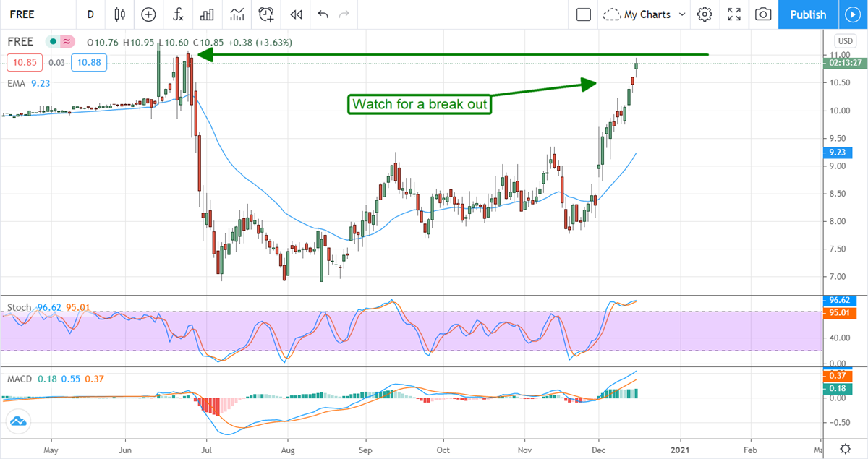Create an alert with the alarm clock icon

pos(266,14)
